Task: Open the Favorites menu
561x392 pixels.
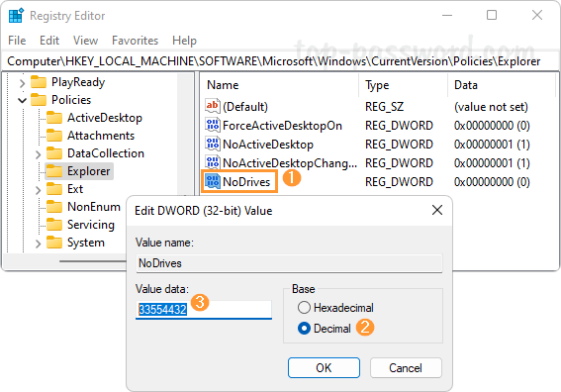Action: pyautogui.click(x=135, y=41)
